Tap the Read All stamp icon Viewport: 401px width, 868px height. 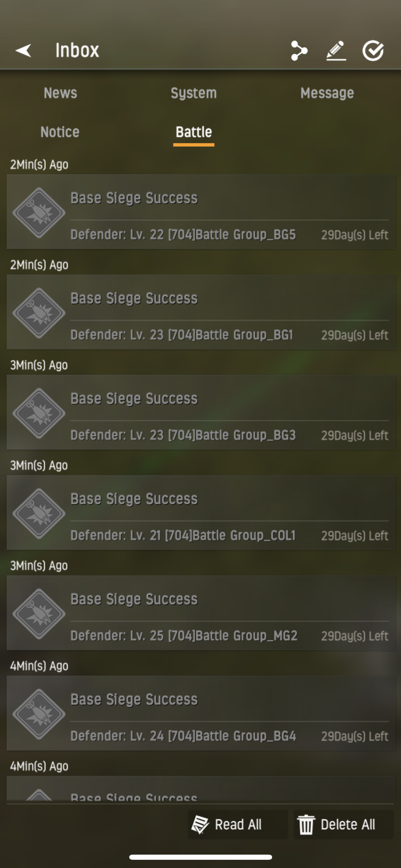200,824
